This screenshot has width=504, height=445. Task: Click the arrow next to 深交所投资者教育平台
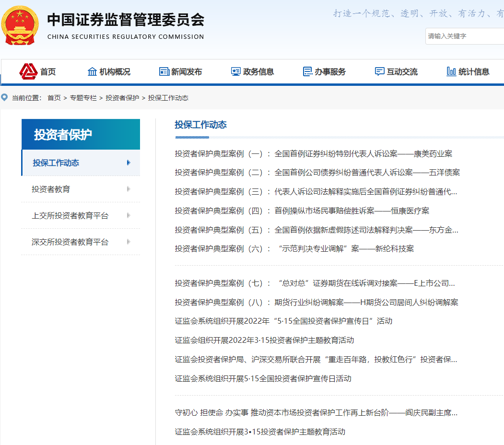tap(129, 242)
